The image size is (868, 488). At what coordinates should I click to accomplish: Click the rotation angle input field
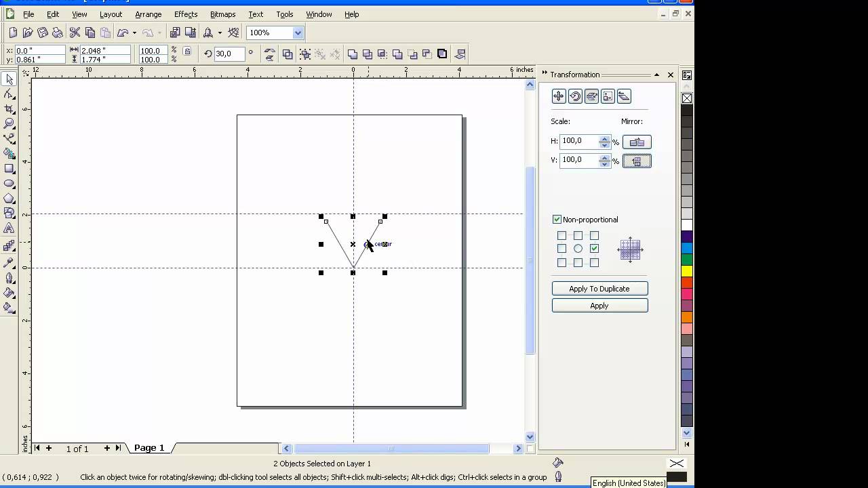pos(229,54)
